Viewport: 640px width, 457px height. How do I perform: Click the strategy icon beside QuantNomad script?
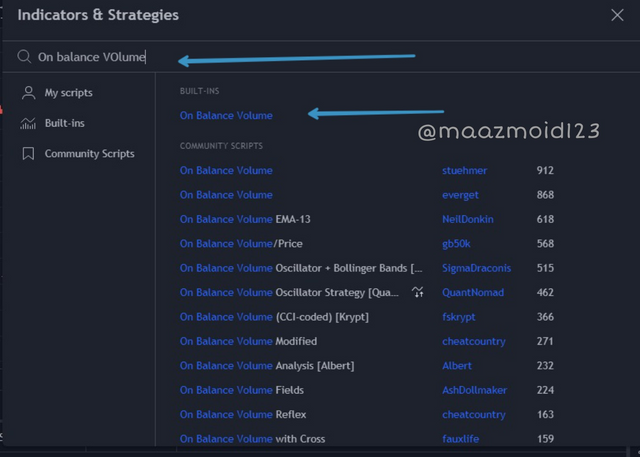click(x=418, y=293)
